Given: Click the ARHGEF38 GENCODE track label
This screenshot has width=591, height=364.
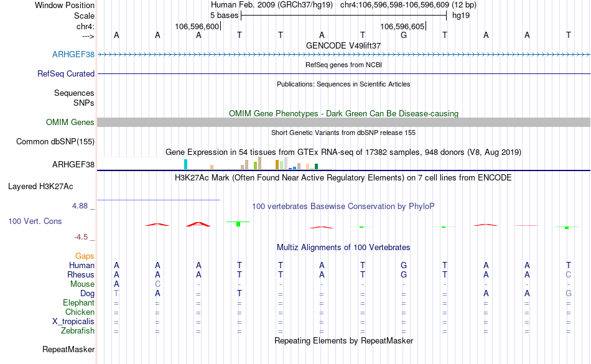Looking at the screenshot, I should 73,54.
